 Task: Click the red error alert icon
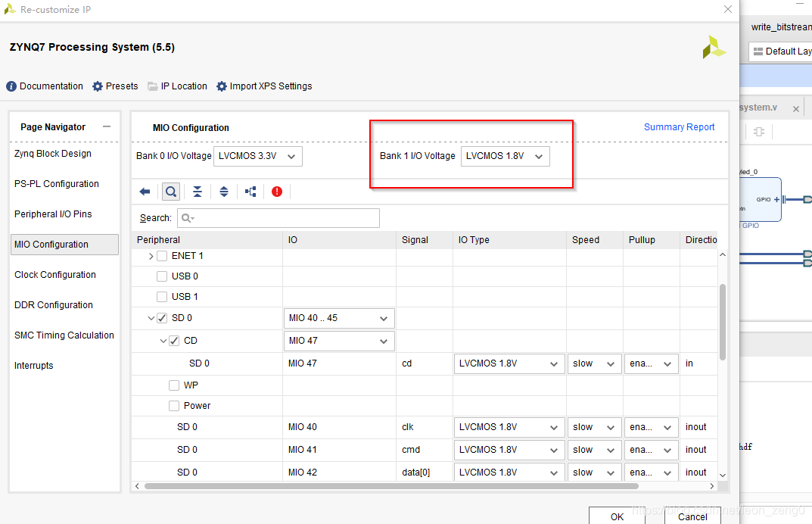pyautogui.click(x=277, y=192)
